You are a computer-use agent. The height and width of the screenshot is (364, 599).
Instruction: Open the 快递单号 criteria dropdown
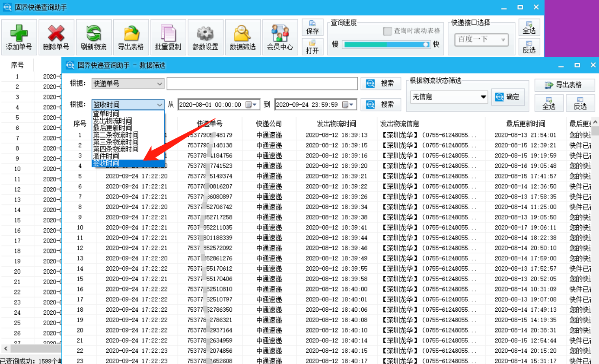(128, 83)
